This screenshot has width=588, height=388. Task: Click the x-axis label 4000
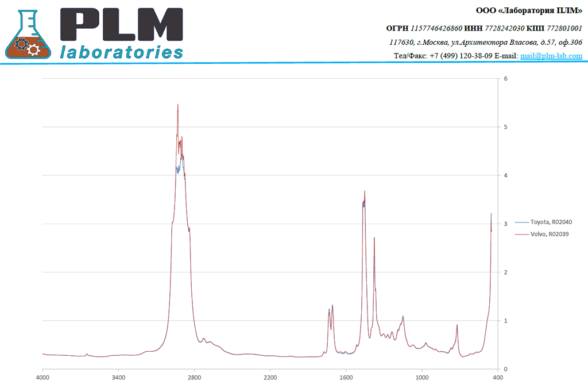click(x=42, y=378)
